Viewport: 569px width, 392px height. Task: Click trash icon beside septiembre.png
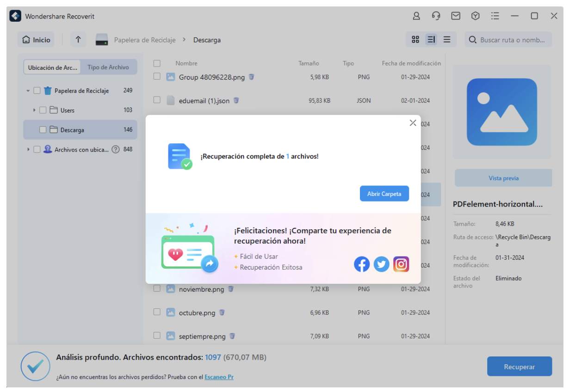point(232,336)
